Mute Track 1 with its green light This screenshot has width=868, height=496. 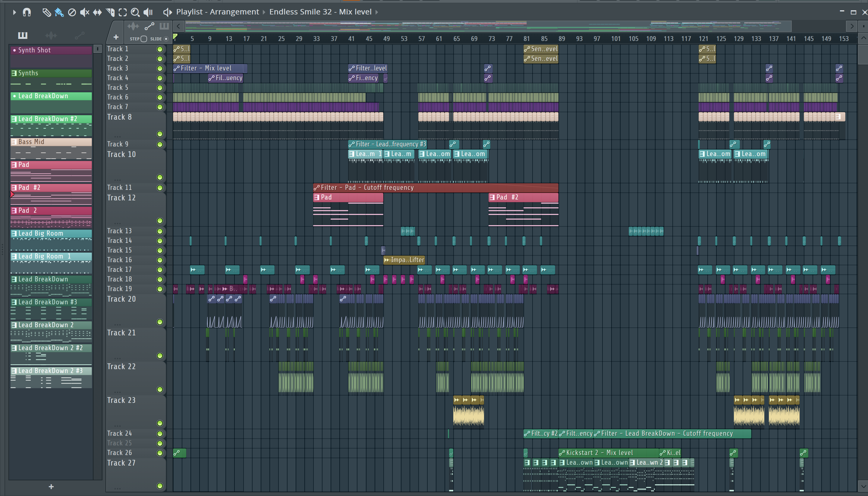(159, 49)
